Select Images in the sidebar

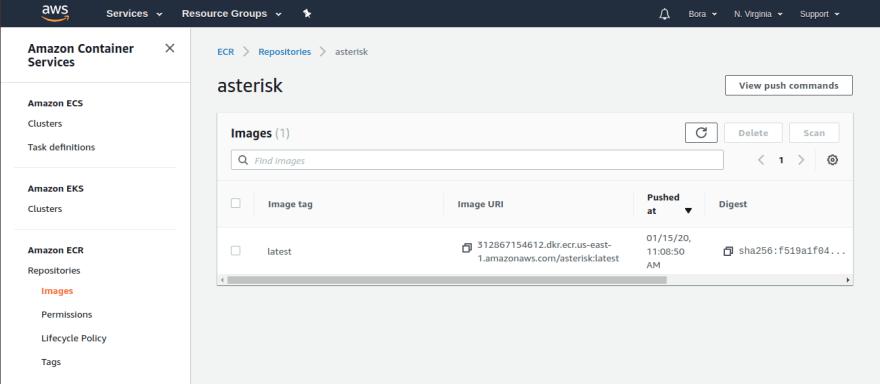pyautogui.click(x=57, y=291)
